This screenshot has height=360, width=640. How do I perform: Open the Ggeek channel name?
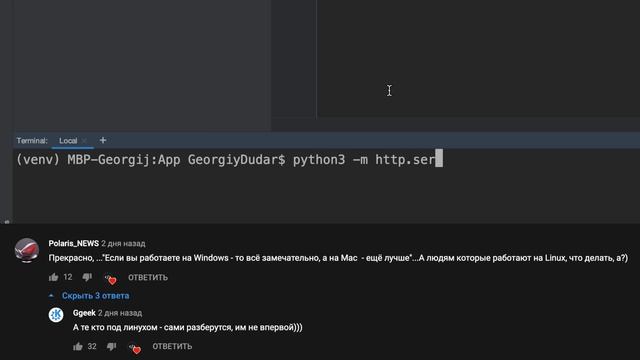[84, 313]
